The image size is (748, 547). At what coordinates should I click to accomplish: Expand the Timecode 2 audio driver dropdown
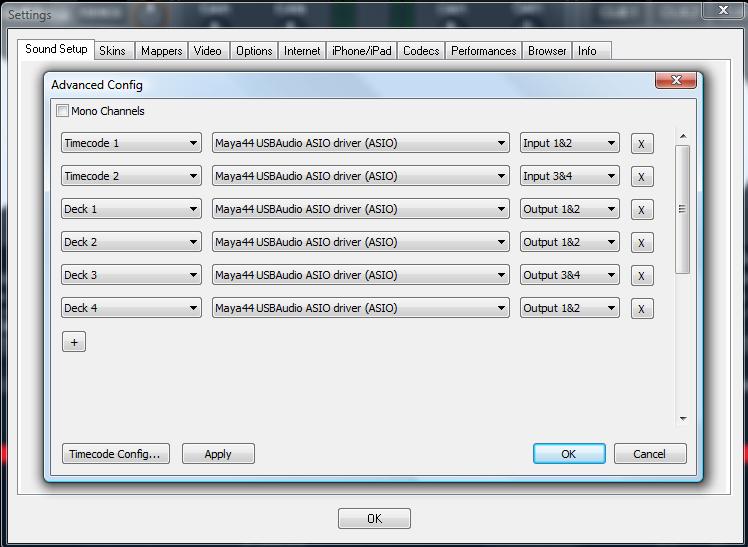click(x=361, y=175)
